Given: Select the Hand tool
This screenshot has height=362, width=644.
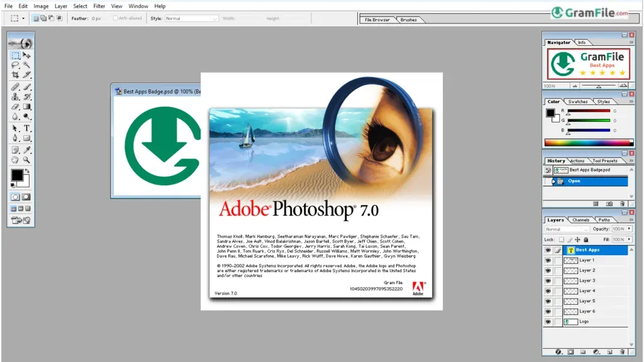Looking at the screenshot, I should 15,160.
